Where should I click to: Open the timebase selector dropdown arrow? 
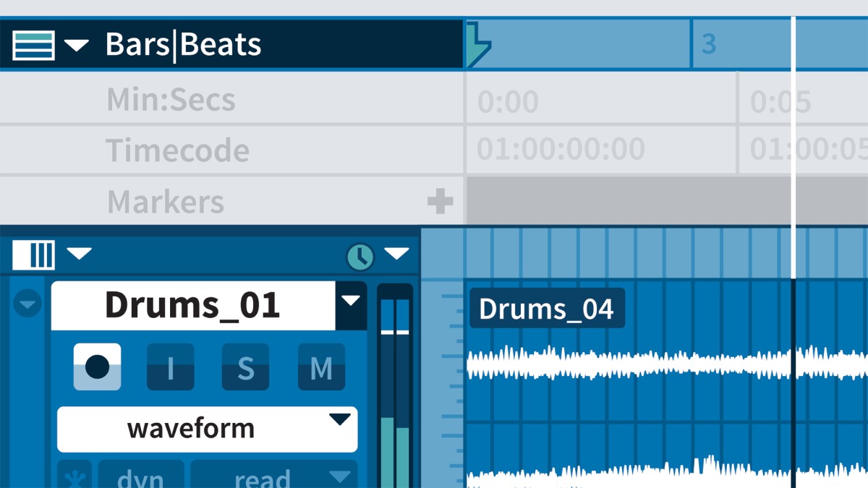(x=396, y=254)
